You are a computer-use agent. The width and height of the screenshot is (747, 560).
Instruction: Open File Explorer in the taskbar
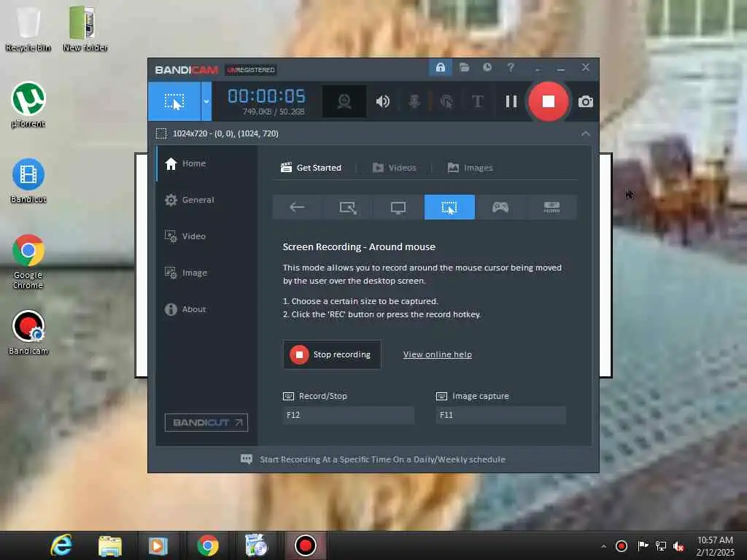pyautogui.click(x=110, y=545)
